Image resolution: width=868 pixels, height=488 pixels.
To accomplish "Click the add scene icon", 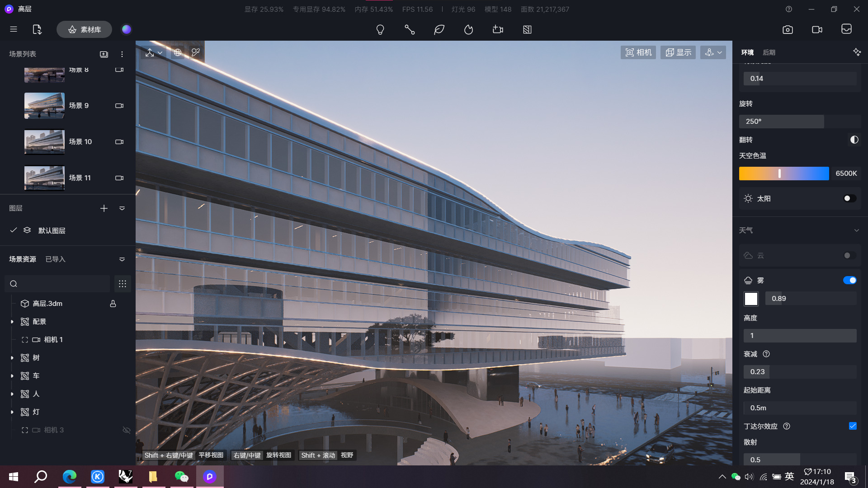I will coord(104,54).
